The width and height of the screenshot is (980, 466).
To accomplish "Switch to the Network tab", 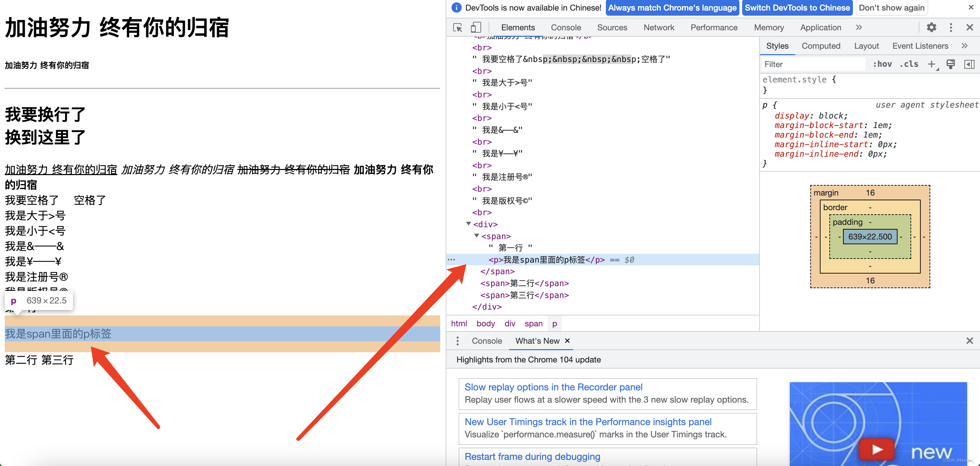I will click(x=659, y=27).
